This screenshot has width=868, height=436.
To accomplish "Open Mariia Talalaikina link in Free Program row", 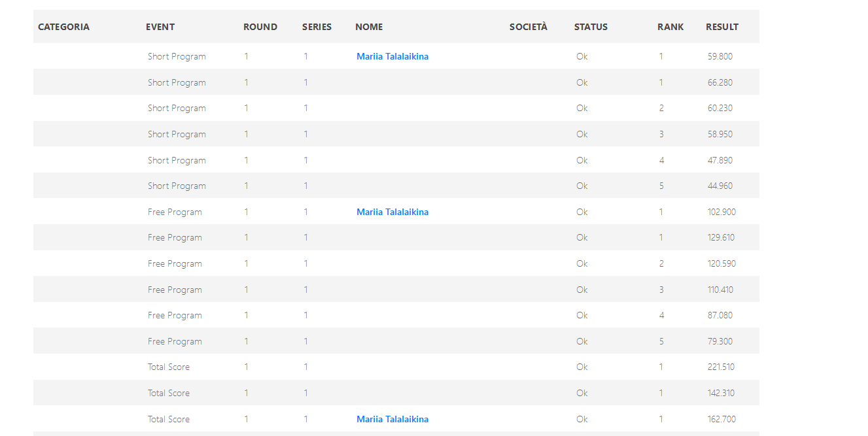I will click(x=392, y=212).
